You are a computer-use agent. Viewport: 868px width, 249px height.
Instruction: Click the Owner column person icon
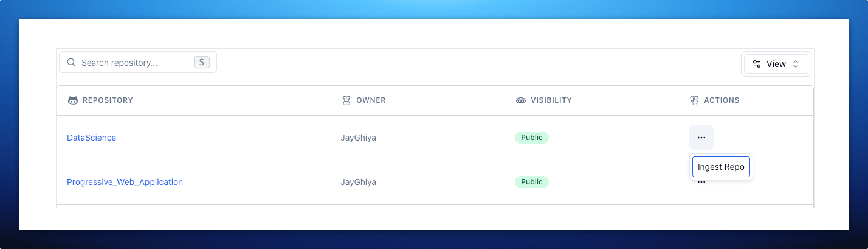(346, 100)
